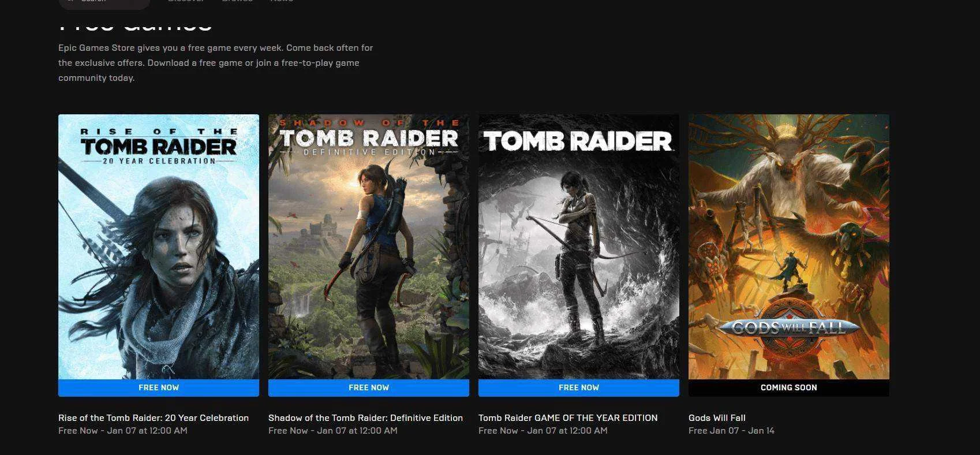Click the date line under Rise of the Tomb Raider title

123,431
